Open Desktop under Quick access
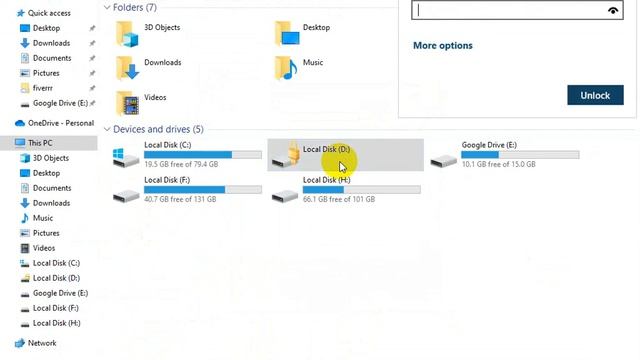 [x=46, y=28]
